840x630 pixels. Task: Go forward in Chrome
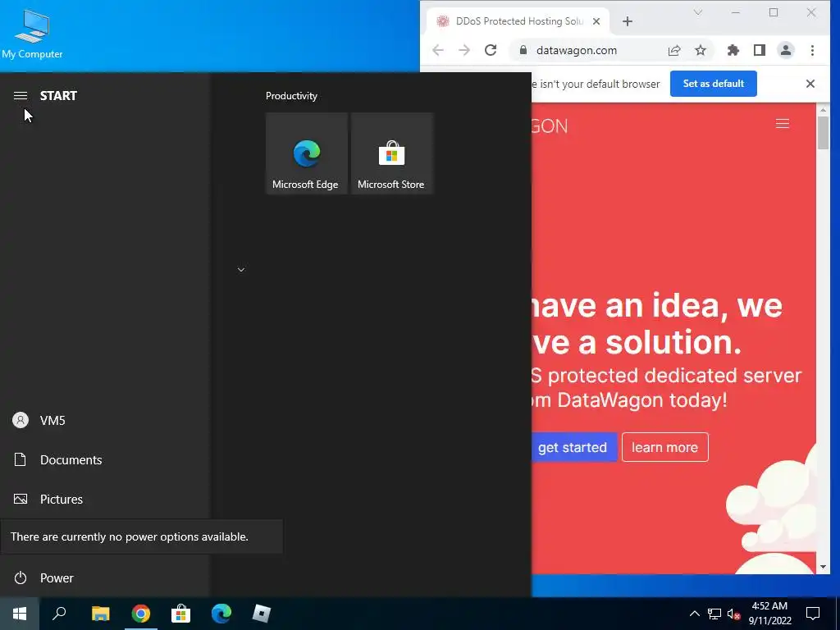(464, 50)
